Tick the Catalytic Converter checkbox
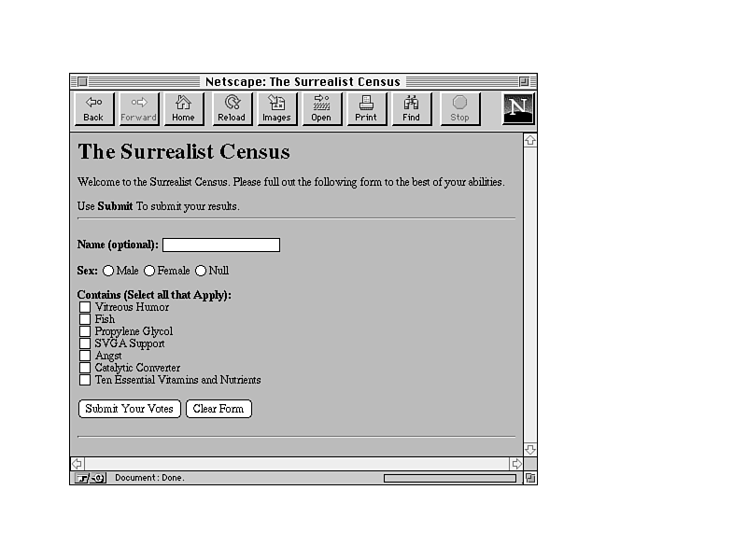This screenshot has height=560, width=747. click(85, 368)
